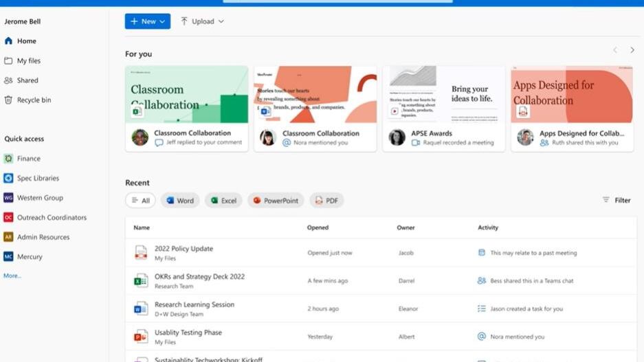Enable the PowerPoint filter chip
Screen dimensions: 644x362
[x=275, y=201]
